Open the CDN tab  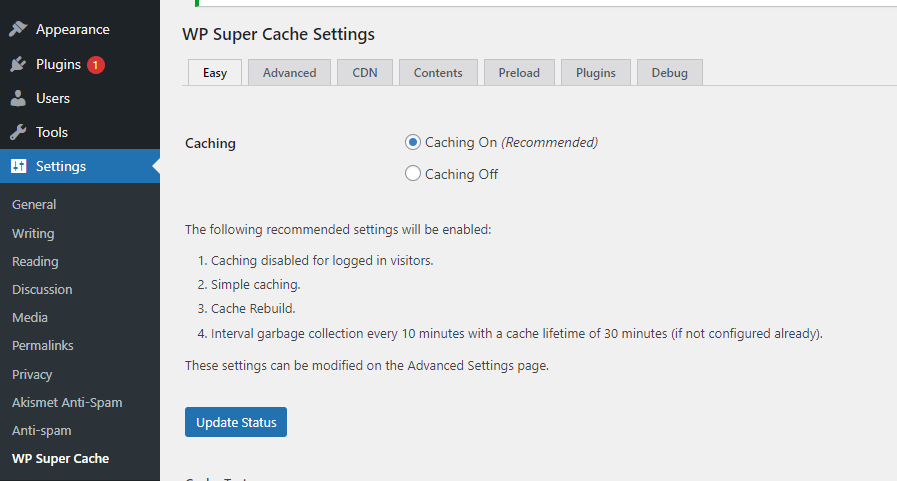[x=365, y=73]
